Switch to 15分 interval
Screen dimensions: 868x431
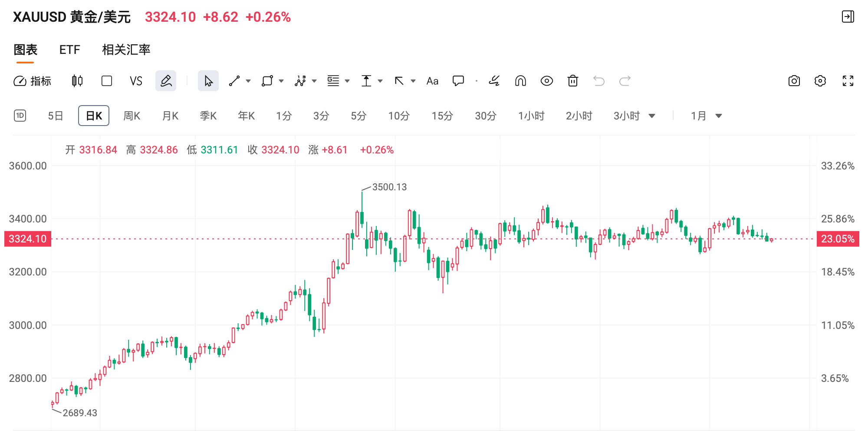(x=442, y=116)
